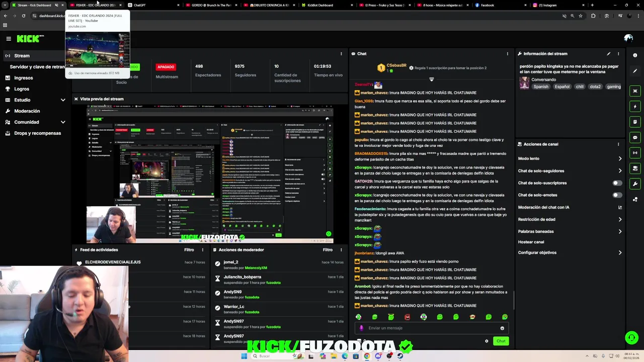Open the Kick hamburger menu
The height and width of the screenshot is (362, 644).
(9, 39)
